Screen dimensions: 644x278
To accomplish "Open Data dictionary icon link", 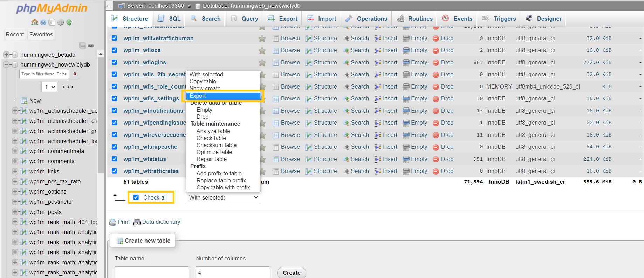I will pos(137,222).
